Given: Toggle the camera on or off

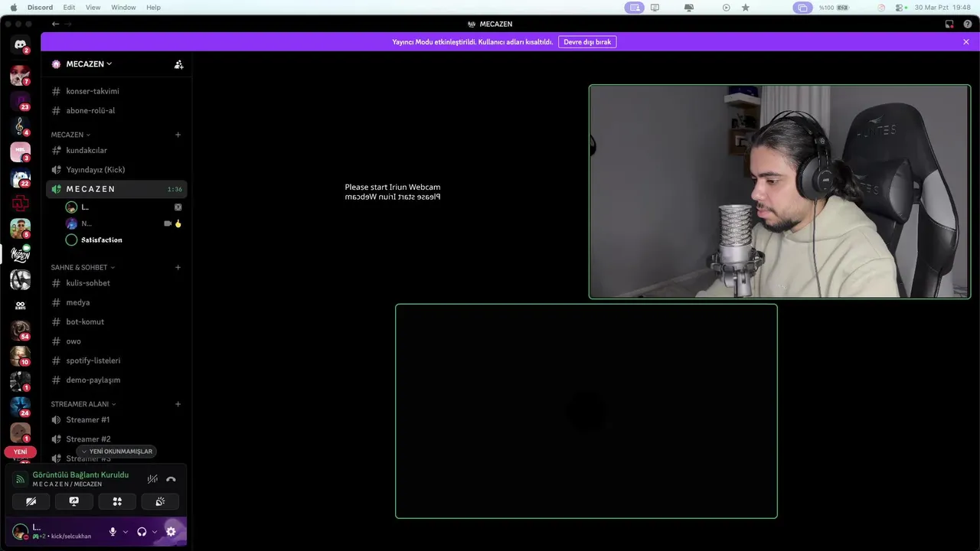Looking at the screenshot, I should 31,501.
